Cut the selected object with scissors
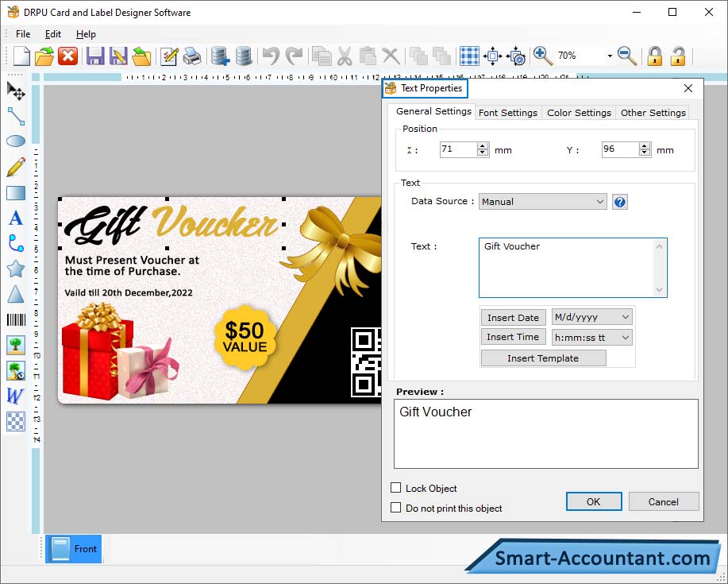The image size is (728, 584). 345,56
